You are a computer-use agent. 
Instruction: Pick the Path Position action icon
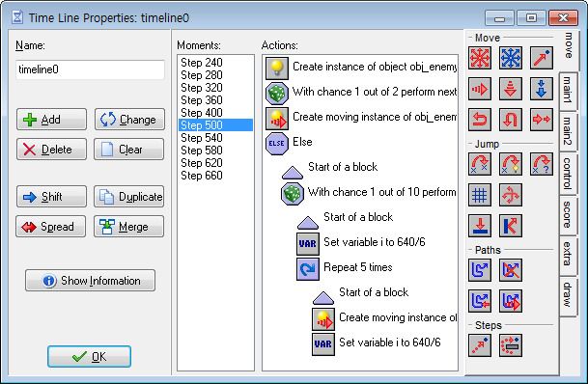pos(480,301)
